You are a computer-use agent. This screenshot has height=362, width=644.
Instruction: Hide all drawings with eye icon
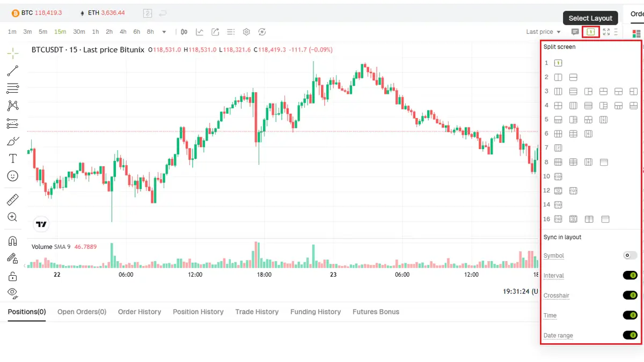coord(12,292)
